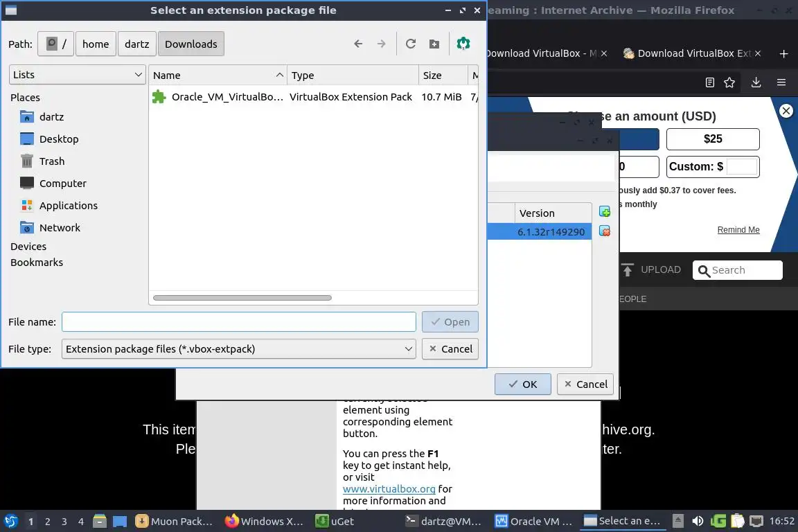Screen dimensions: 798x532
Task: Sort the file list by Name column
Action: click(x=218, y=76)
